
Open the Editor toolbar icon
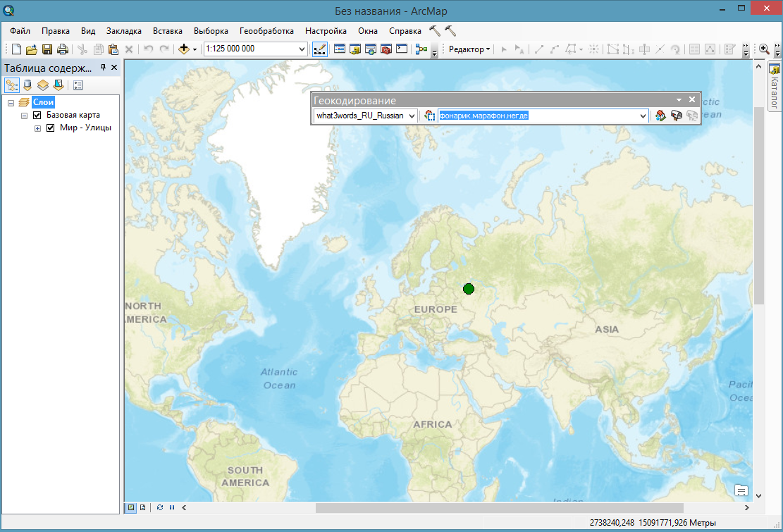[x=319, y=49]
